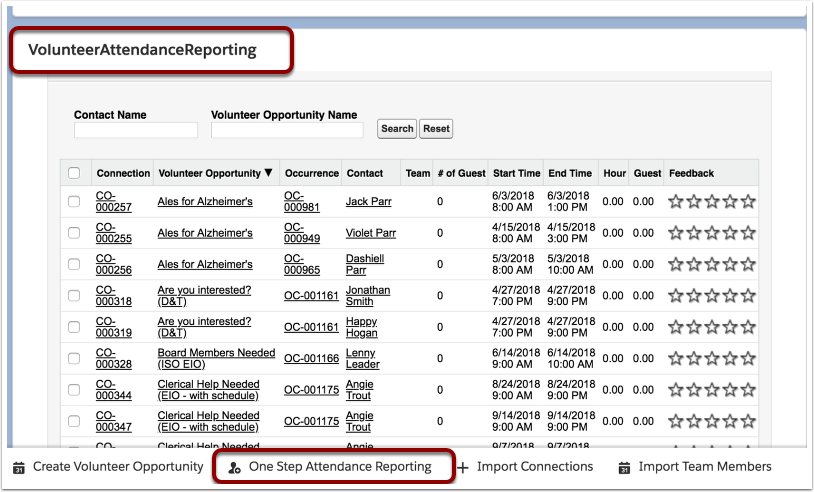Click the Reset button
The image size is (814, 492).
[436, 129]
